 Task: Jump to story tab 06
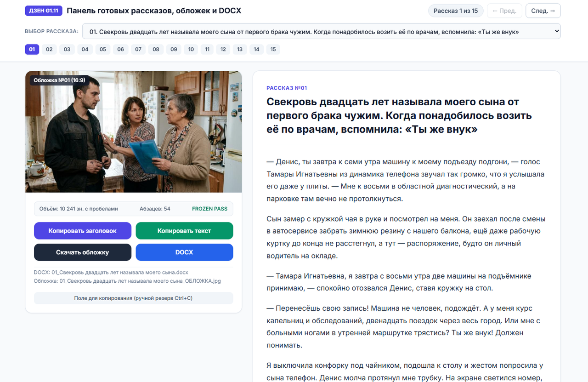120,49
